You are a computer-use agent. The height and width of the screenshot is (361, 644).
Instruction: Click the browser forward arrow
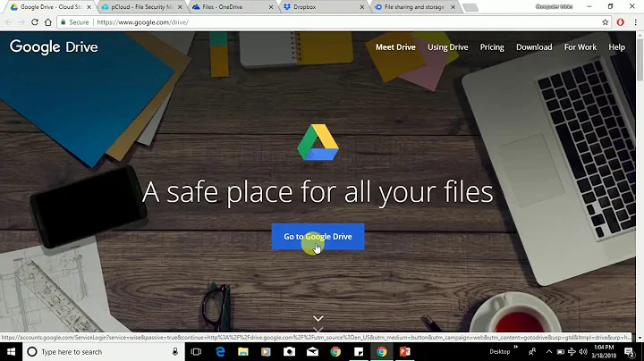tap(21, 22)
